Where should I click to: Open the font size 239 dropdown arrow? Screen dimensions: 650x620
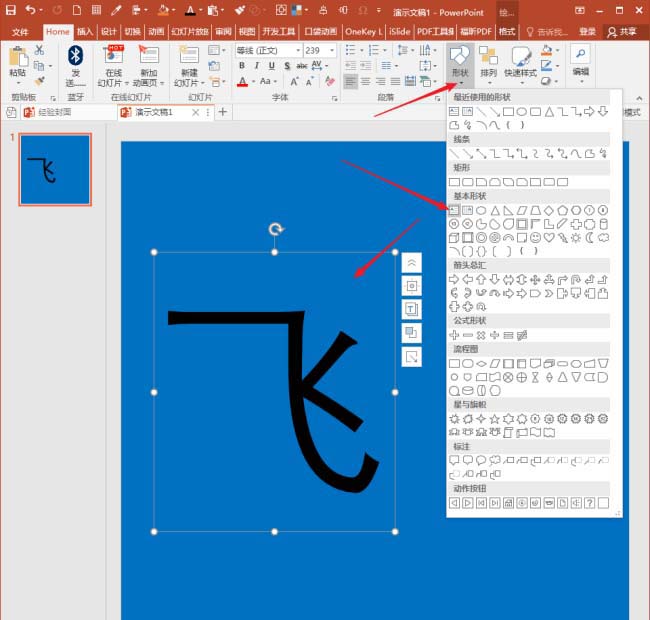coord(332,51)
